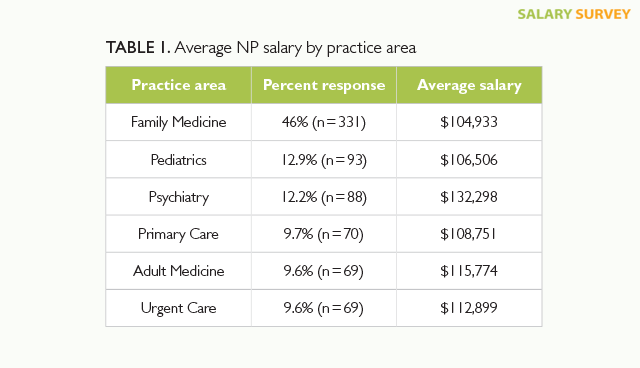Image resolution: width=640 pixels, height=368 pixels.
Task: Select the 12.2% (n=88) cell
Action: pyautogui.click(x=324, y=197)
